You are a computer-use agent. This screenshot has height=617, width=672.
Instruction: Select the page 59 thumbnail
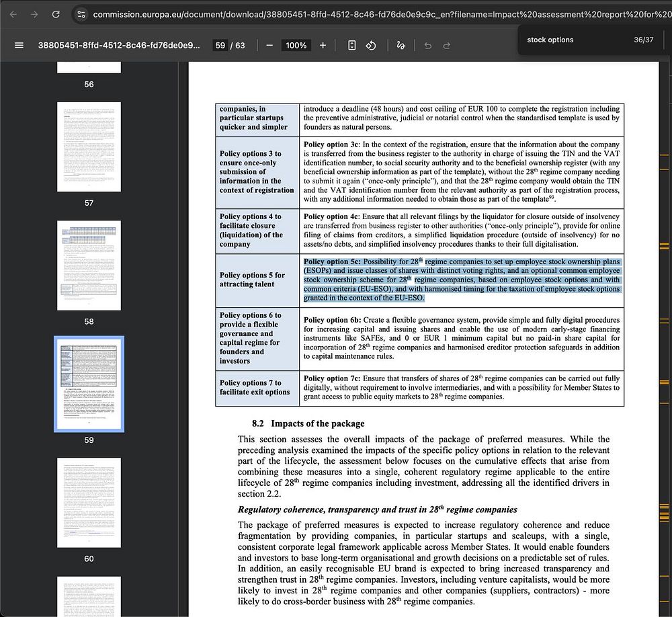tap(89, 384)
